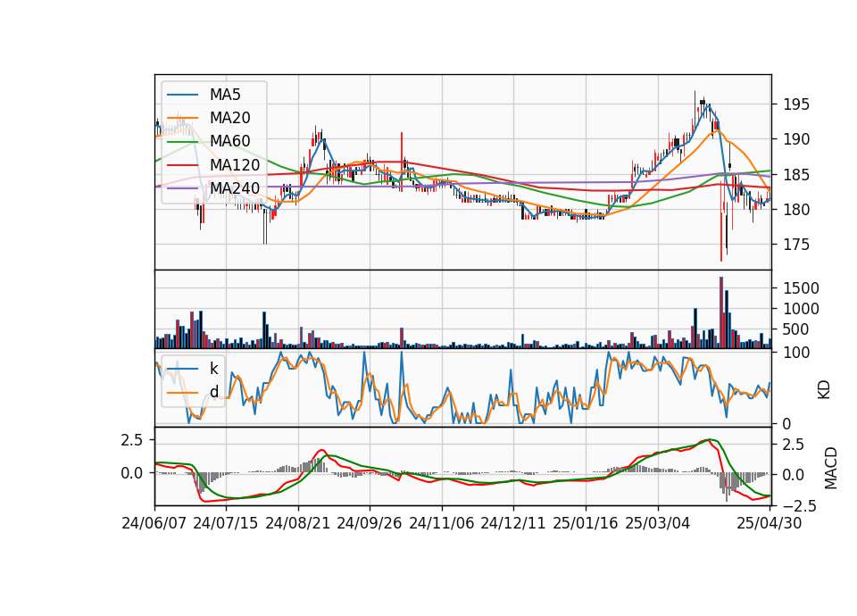
Task: Click the 24/09/26 date axis label
Action: 369,523
